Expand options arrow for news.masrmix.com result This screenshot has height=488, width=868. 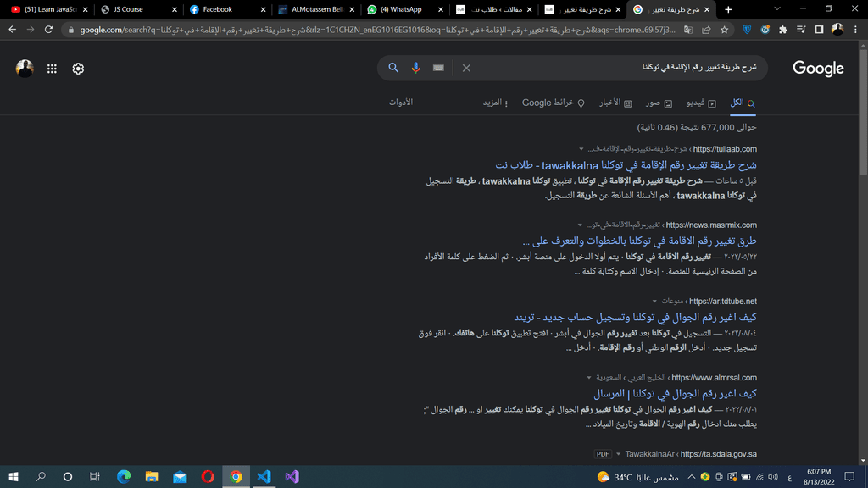tap(580, 225)
